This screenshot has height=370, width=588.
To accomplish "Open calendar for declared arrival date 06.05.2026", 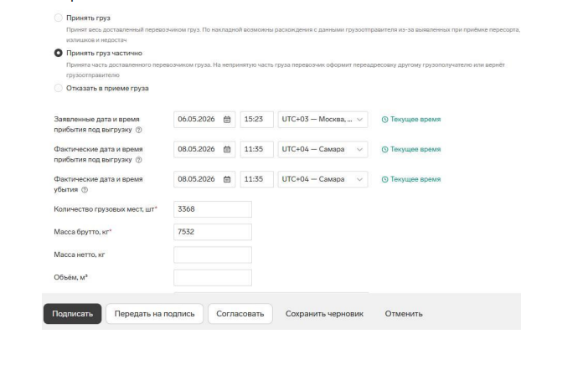I will pyautogui.click(x=227, y=120).
